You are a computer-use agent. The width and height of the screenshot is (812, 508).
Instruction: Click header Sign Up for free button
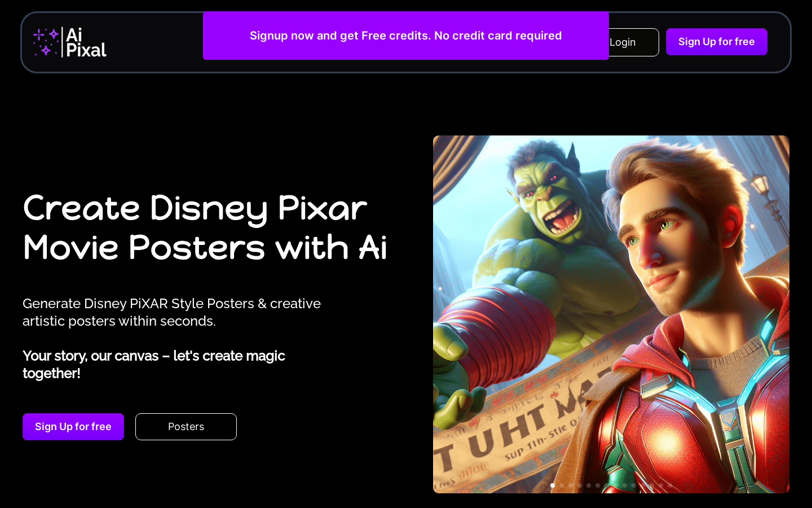(717, 42)
